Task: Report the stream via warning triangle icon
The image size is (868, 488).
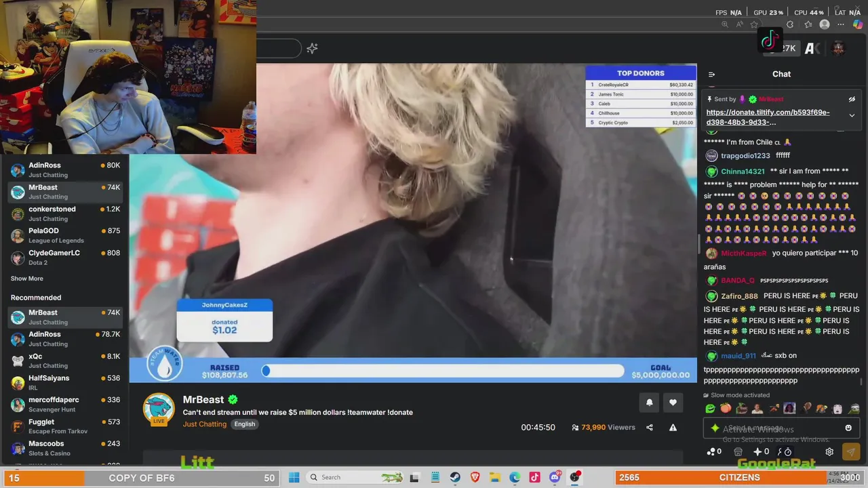Action: point(673,428)
